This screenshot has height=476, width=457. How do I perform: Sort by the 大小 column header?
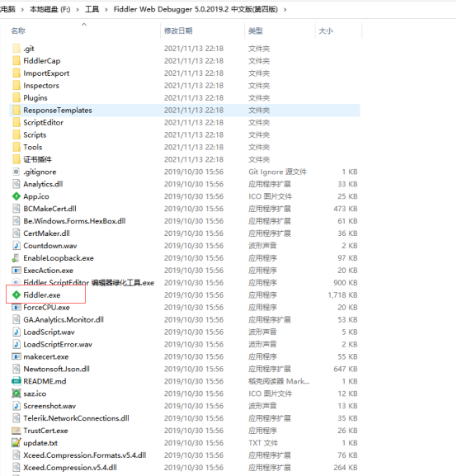click(326, 31)
